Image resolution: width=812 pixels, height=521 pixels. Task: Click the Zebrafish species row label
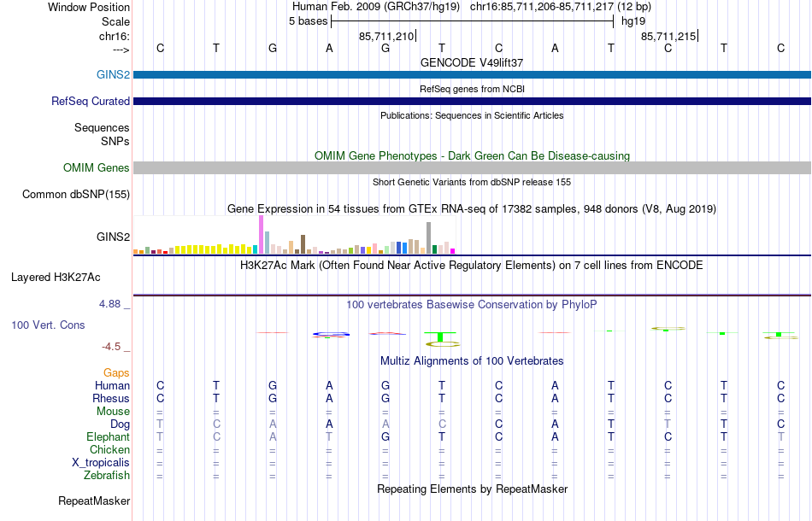[107, 476]
